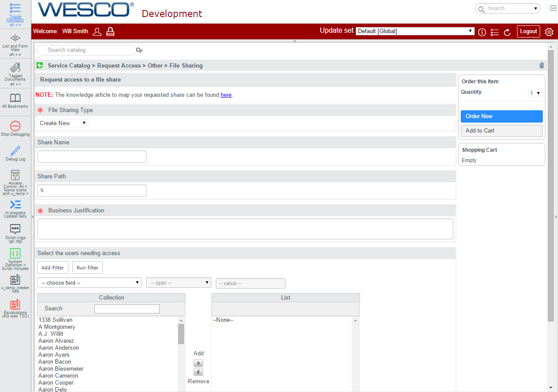The height and width of the screenshot is (392, 558).
Task: Click Add to Cart
Action: click(502, 131)
